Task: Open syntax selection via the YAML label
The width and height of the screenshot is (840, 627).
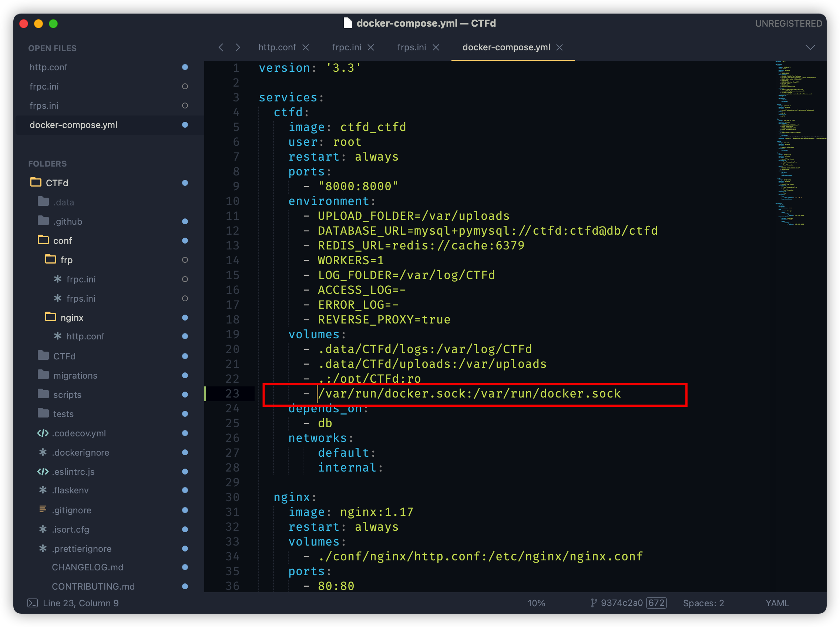Action: [777, 603]
